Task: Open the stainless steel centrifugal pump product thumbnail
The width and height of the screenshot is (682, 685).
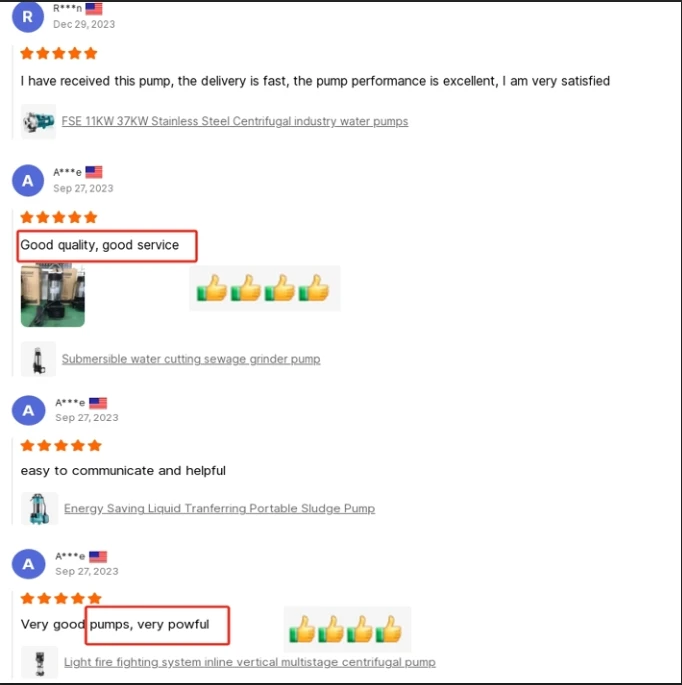Action: click(x=38, y=121)
